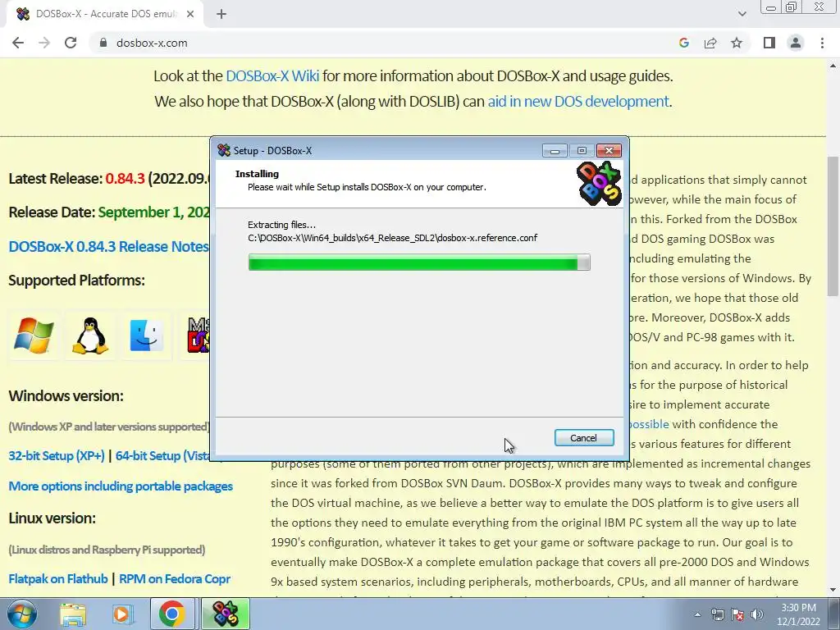840x630 pixels.
Task: Share this page icon
Action: (x=710, y=43)
